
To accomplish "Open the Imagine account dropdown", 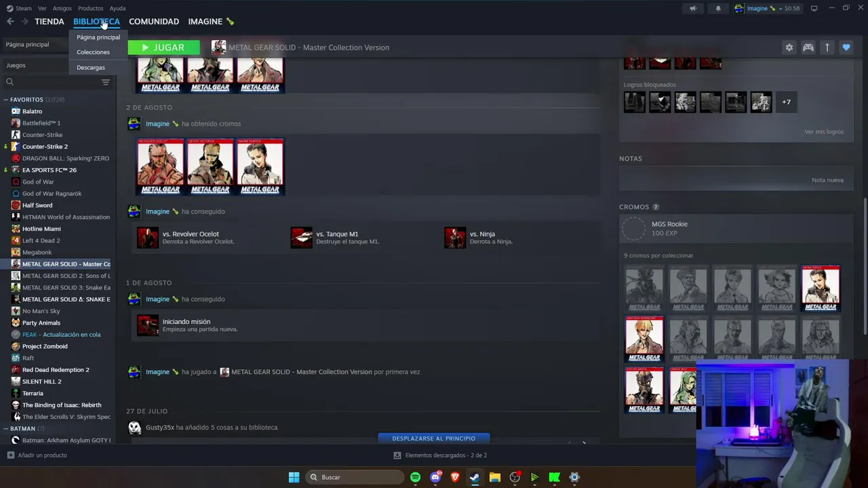I will point(767,8).
